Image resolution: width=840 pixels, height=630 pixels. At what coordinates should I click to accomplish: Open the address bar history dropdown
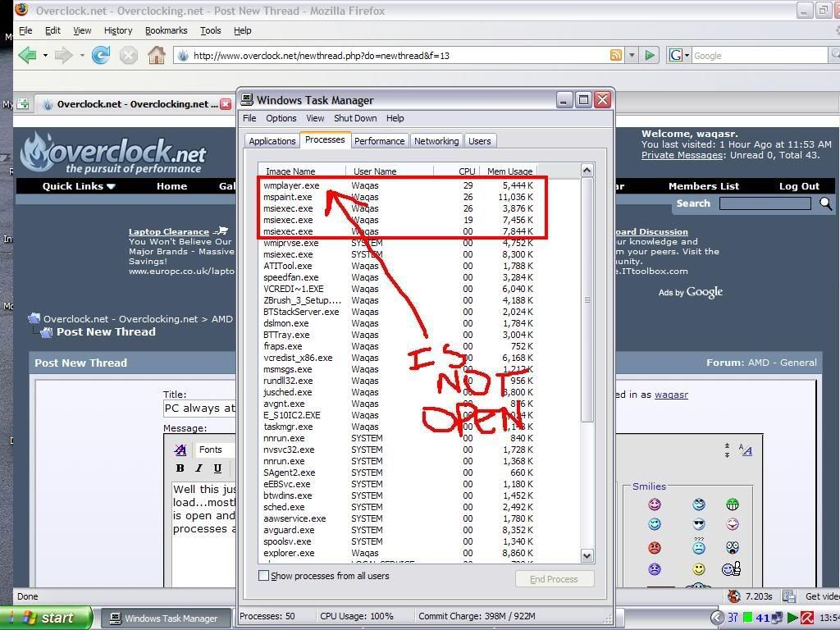tap(632, 55)
